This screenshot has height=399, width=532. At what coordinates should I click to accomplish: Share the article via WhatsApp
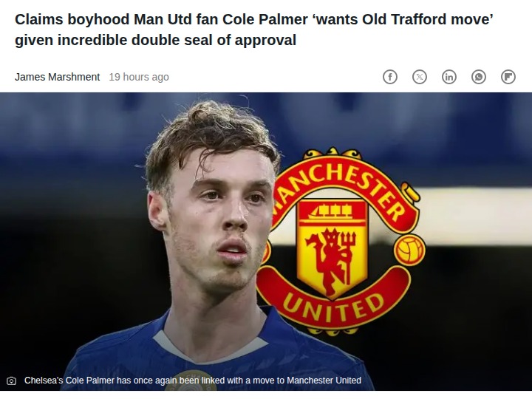(478, 77)
